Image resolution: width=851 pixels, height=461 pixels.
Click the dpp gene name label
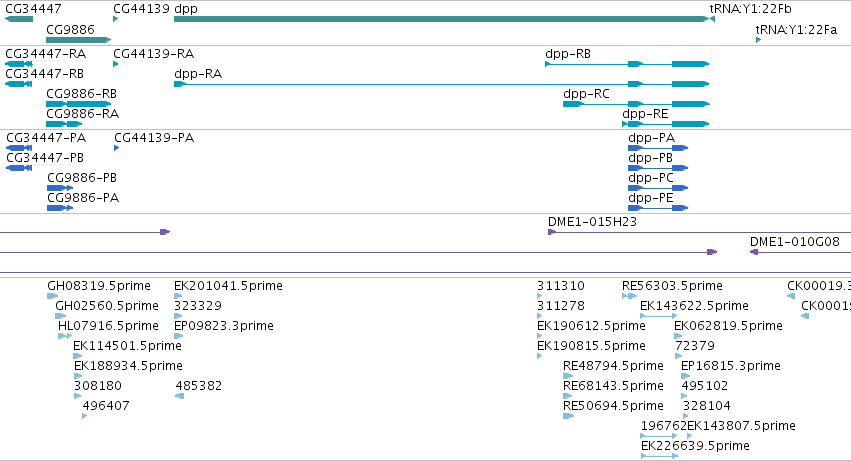[x=186, y=9]
